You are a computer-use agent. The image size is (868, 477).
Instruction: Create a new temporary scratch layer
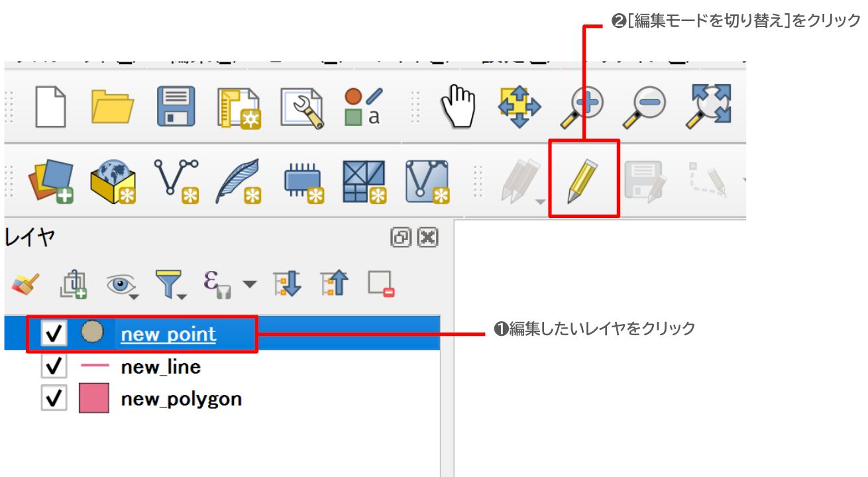[304, 182]
